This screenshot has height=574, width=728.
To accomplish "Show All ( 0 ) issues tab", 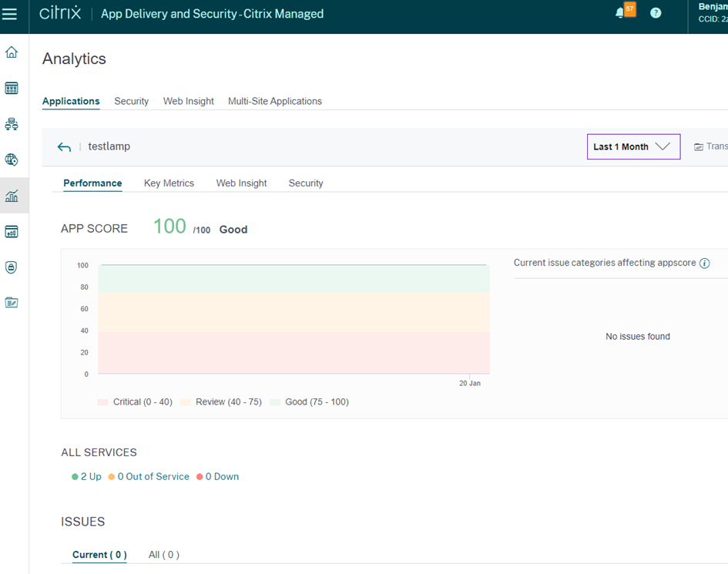I will pos(164,555).
